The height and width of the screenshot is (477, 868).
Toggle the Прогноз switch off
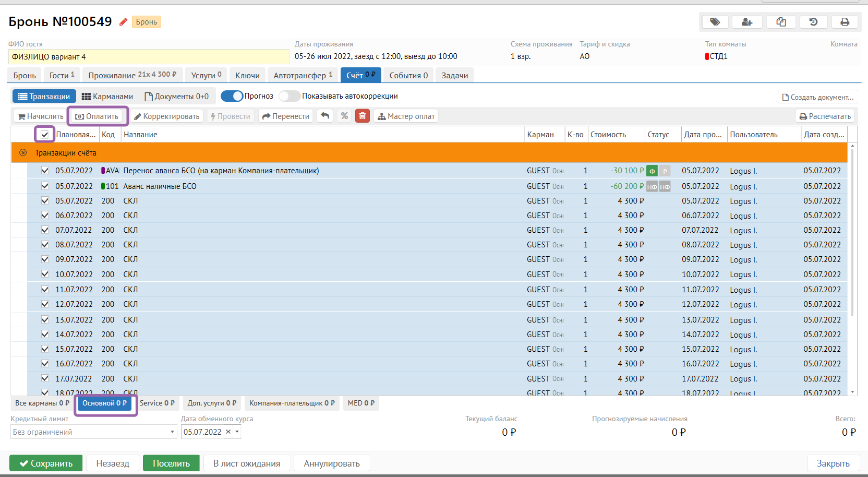click(232, 96)
